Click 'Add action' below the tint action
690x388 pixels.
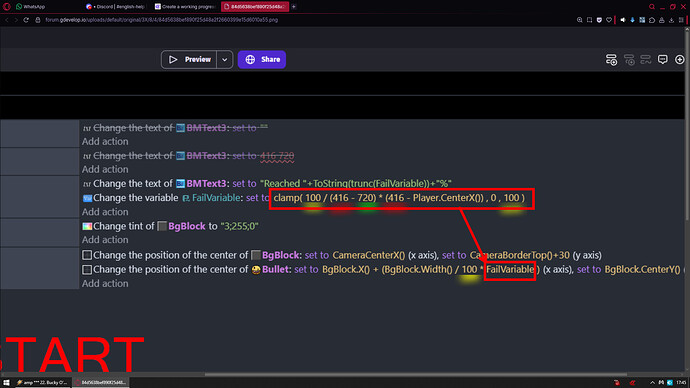coord(105,240)
